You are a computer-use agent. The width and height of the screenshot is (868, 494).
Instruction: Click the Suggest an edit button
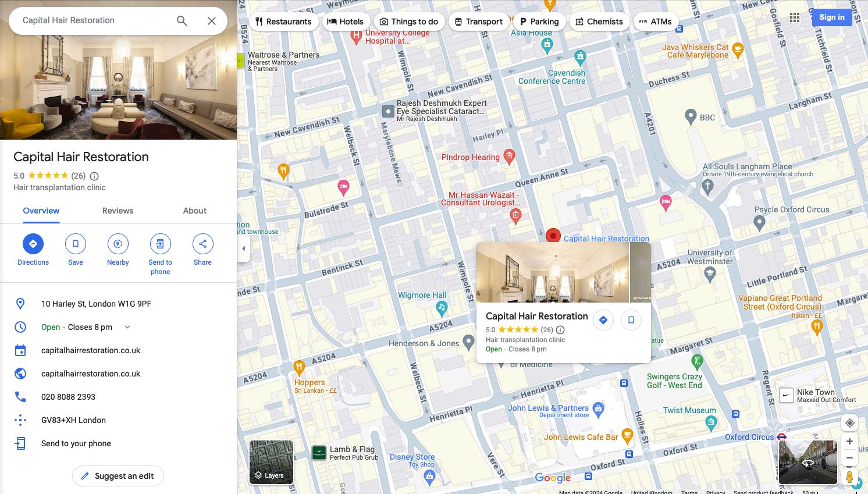coord(118,476)
